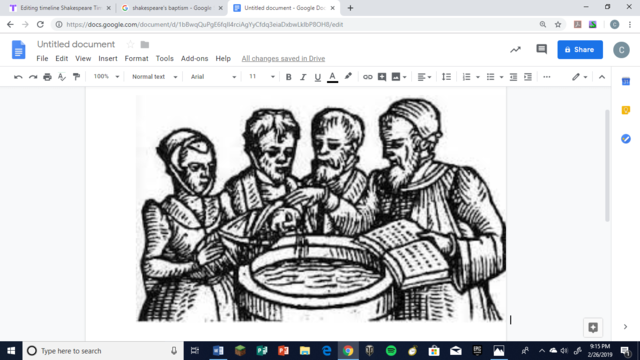The height and width of the screenshot is (360, 640).
Task: Open the Calendar side panel
Action: tap(626, 82)
